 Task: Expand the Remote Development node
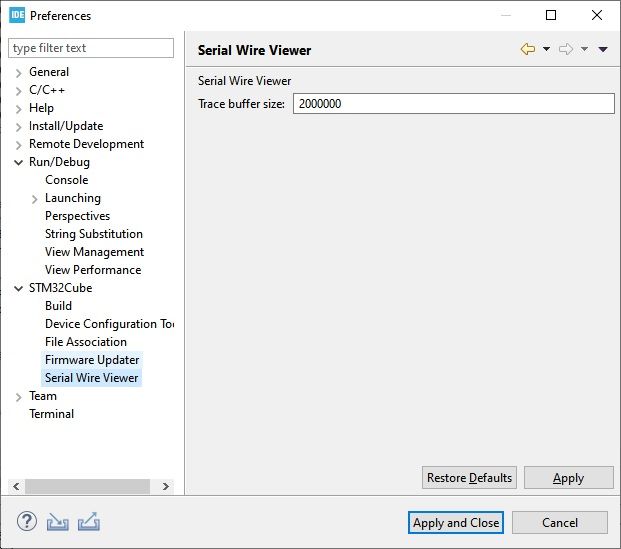19,145
